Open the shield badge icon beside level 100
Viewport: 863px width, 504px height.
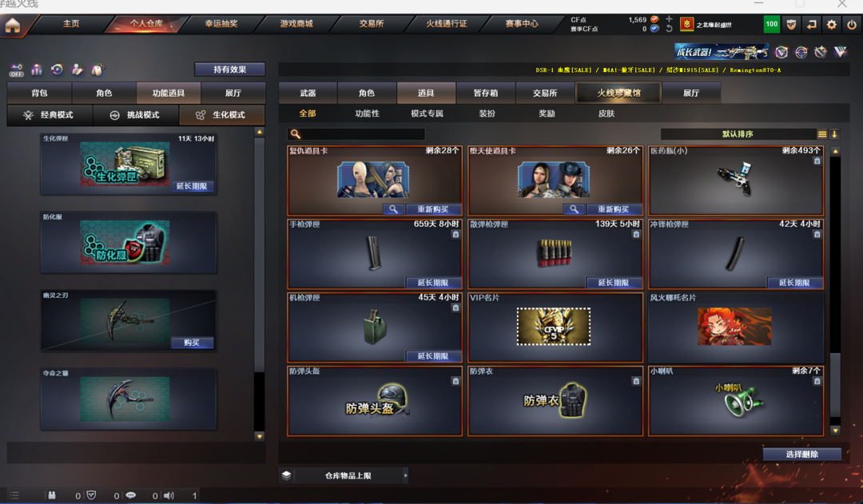coord(791,25)
